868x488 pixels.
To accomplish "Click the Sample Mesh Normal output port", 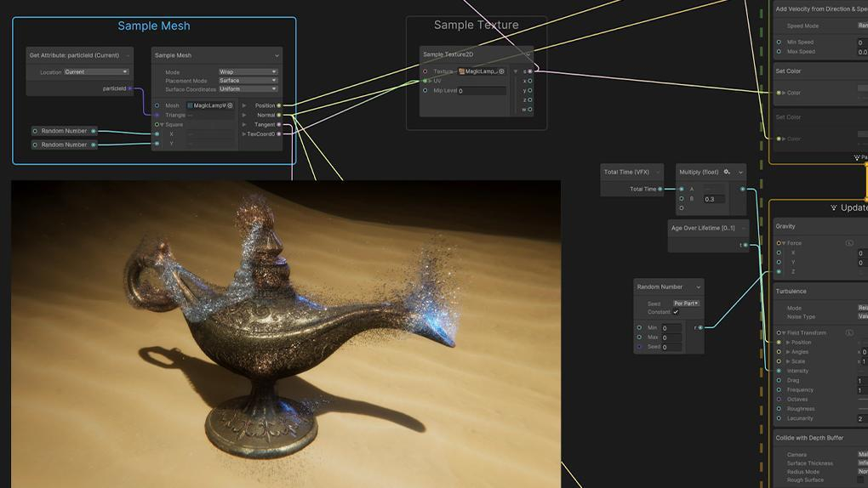I will click(x=278, y=115).
